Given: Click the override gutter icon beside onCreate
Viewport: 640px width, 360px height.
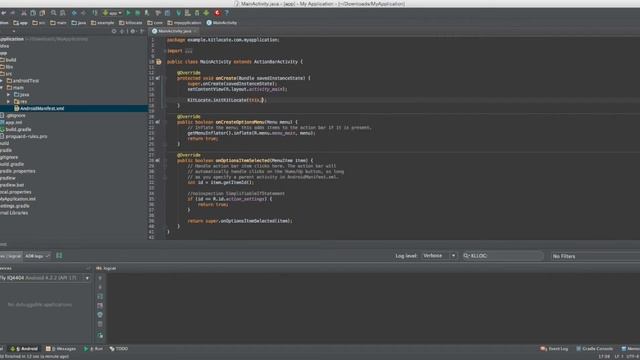Looking at the screenshot, I should [x=158, y=78].
